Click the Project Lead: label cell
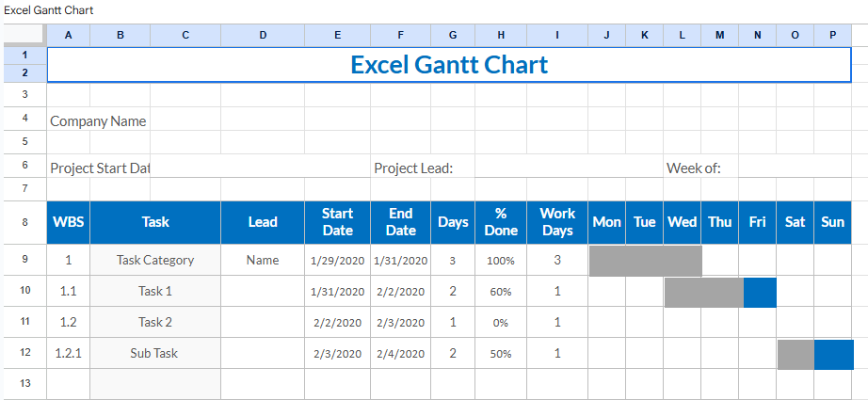 point(414,168)
